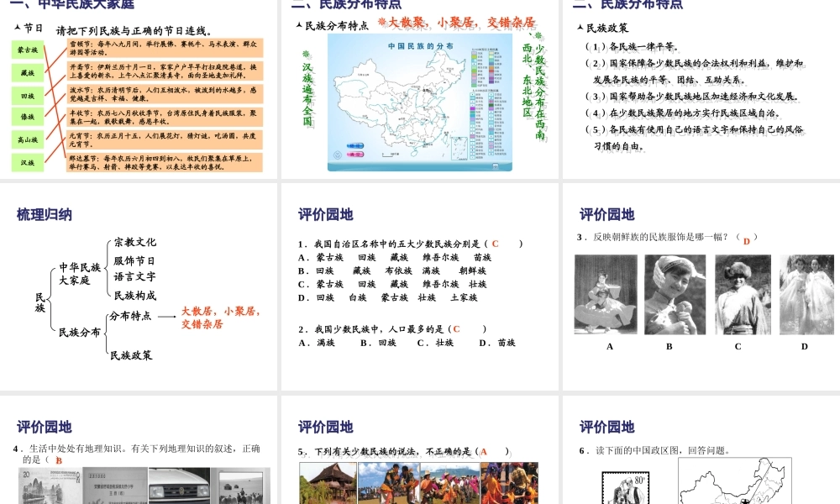Select the 丰收节 description box
The width and height of the screenshot is (840, 504).
[165, 117]
